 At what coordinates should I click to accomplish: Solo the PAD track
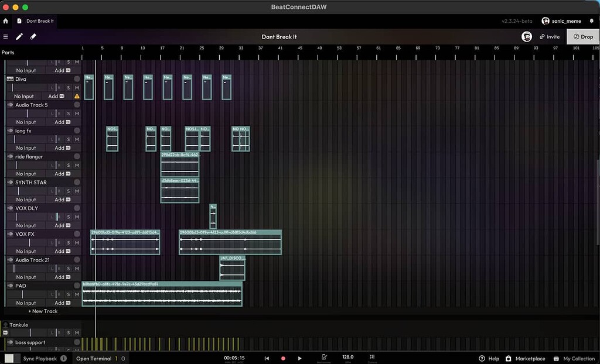tap(69, 294)
